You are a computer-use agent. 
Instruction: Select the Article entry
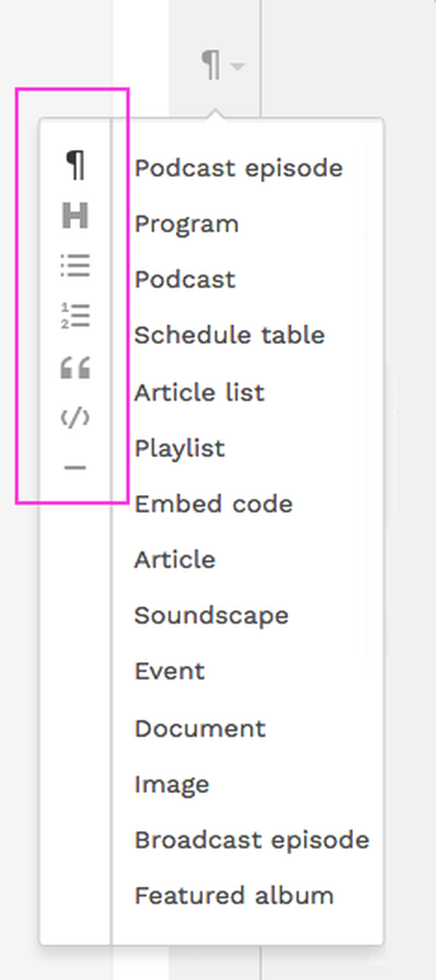pyautogui.click(x=175, y=560)
